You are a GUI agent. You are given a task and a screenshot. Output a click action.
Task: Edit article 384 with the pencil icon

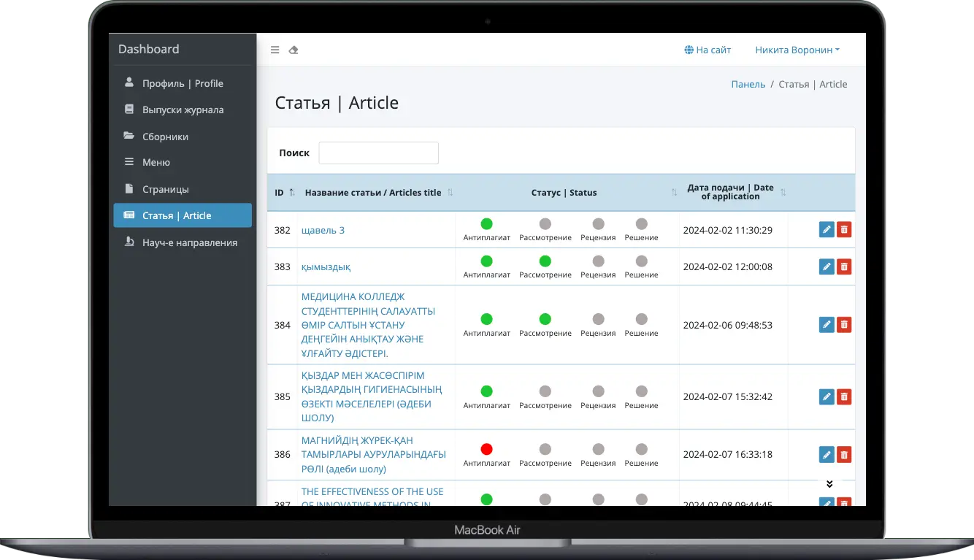pos(827,325)
